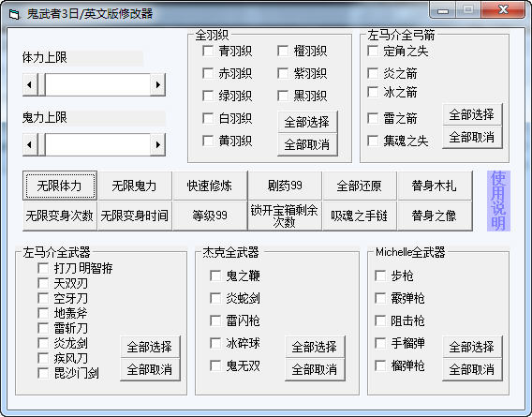
Task: Click left arrow of 鬼力上限 scrollbar
Action: 30,144
